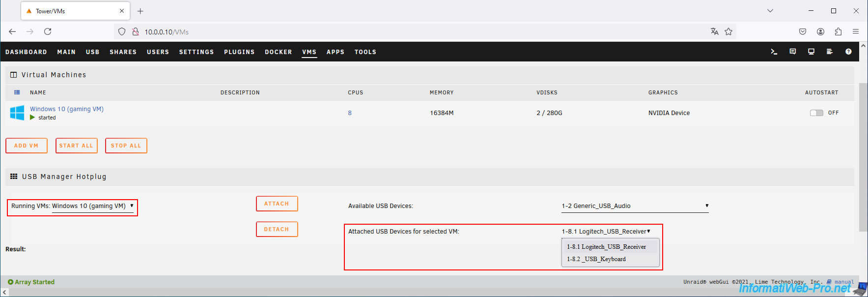Screen dimensions: 868x297
Task: Open the system info monitor icon
Action: 812,52
